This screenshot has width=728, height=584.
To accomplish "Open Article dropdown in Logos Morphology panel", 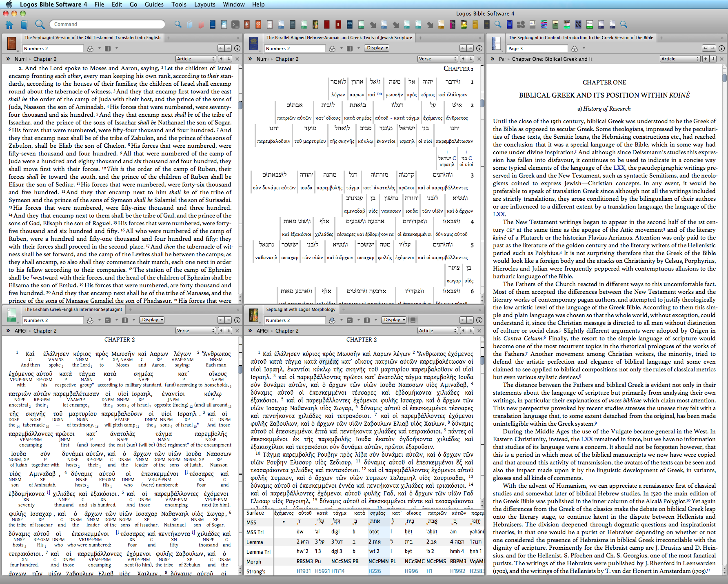I will click(437, 331).
